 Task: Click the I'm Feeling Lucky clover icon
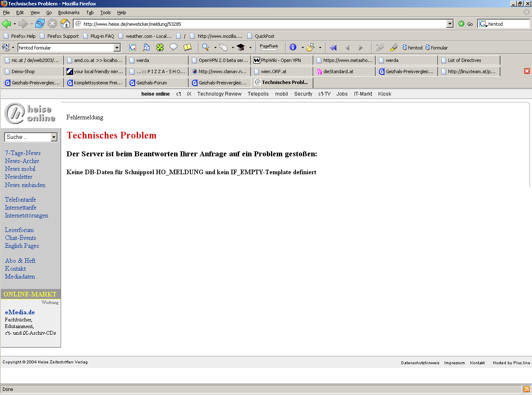pos(160,47)
